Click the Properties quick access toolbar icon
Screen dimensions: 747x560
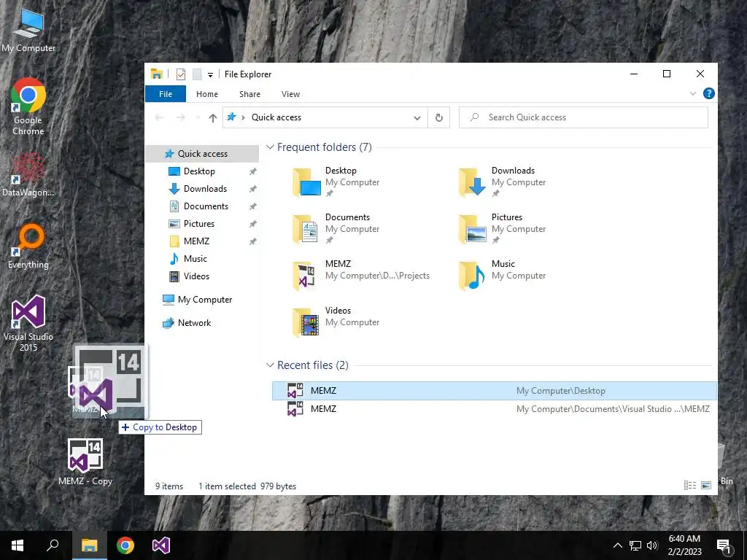click(181, 74)
